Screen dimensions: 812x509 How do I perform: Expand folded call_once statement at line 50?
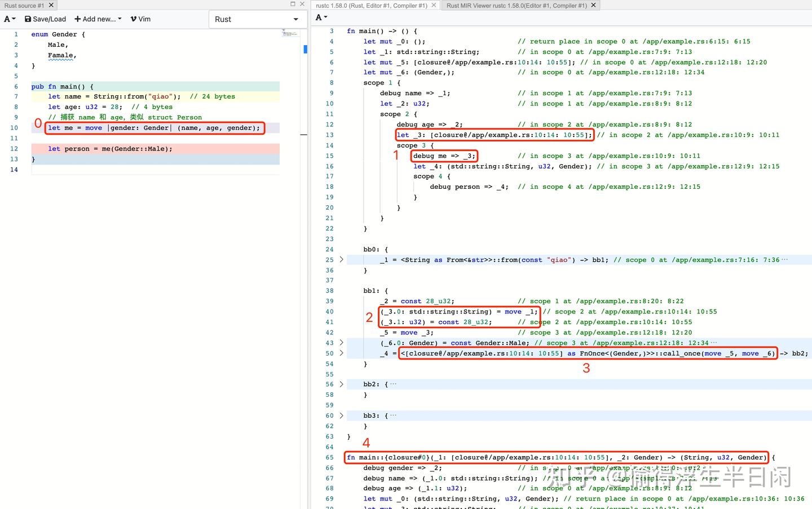point(341,353)
